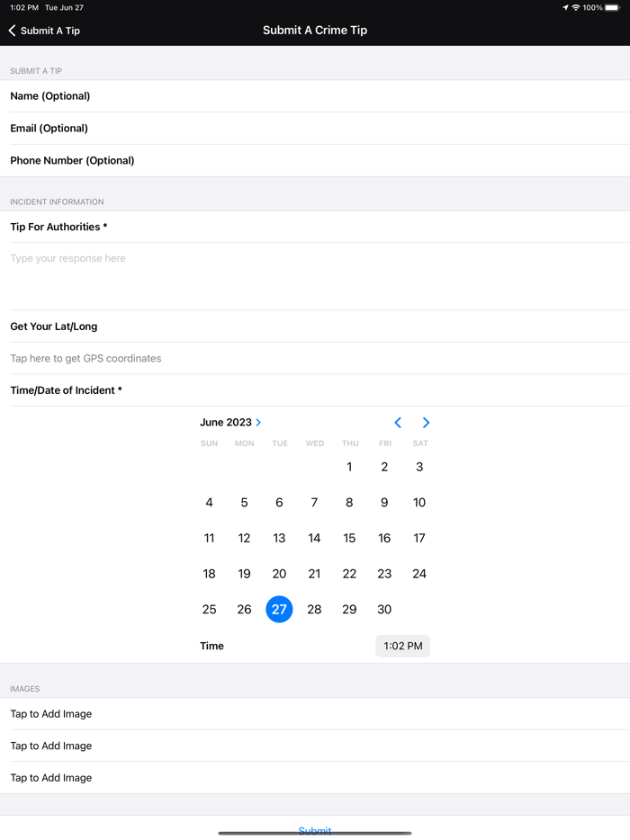
Task: Select June 24 on the calendar
Action: coord(419,574)
